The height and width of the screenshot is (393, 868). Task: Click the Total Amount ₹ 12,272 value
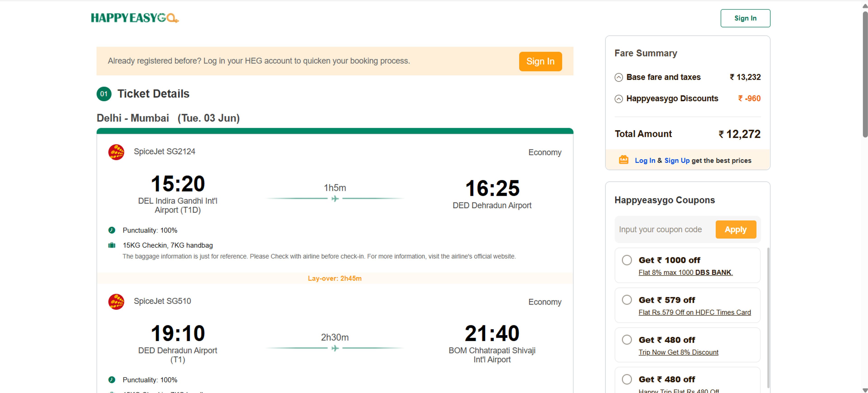740,134
